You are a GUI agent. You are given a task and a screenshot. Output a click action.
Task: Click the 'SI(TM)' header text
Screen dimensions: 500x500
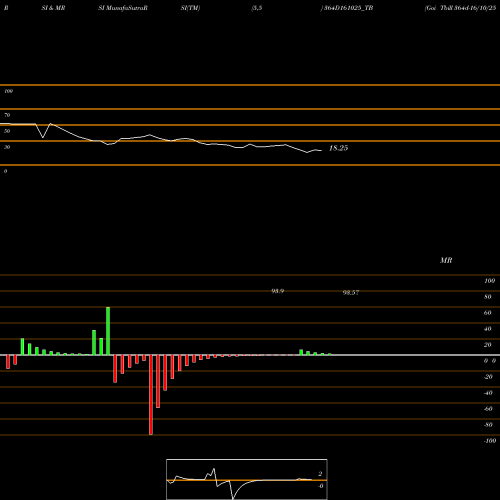pyautogui.click(x=190, y=8)
